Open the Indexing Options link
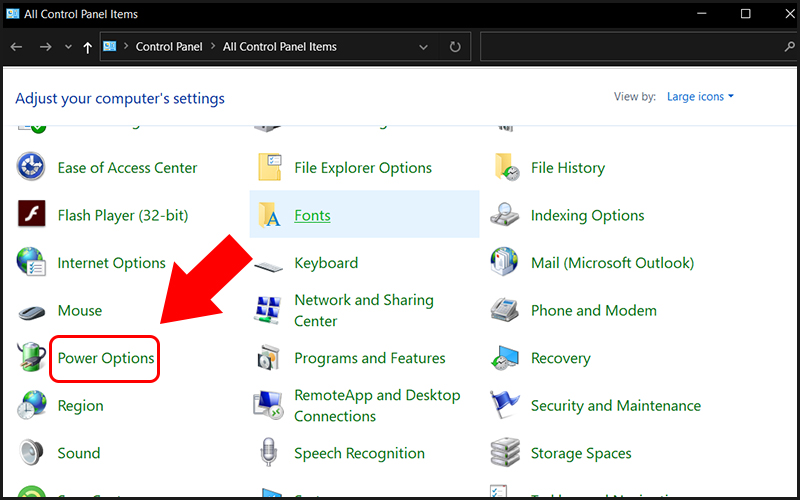The height and width of the screenshot is (500, 800). point(587,216)
